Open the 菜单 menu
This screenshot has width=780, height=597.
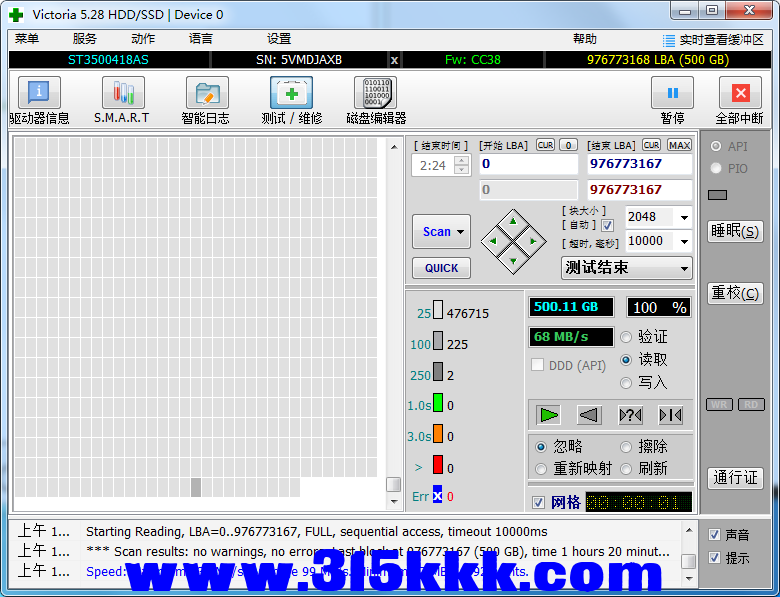tap(27, 39)
